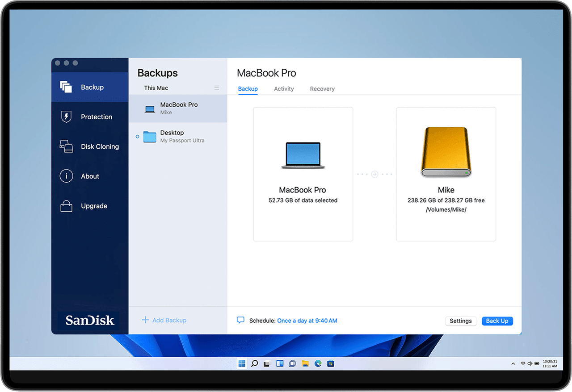Click the Upgrade shopping bag icon
Viewport: 572px width, 392px height.
click(66, 206)
